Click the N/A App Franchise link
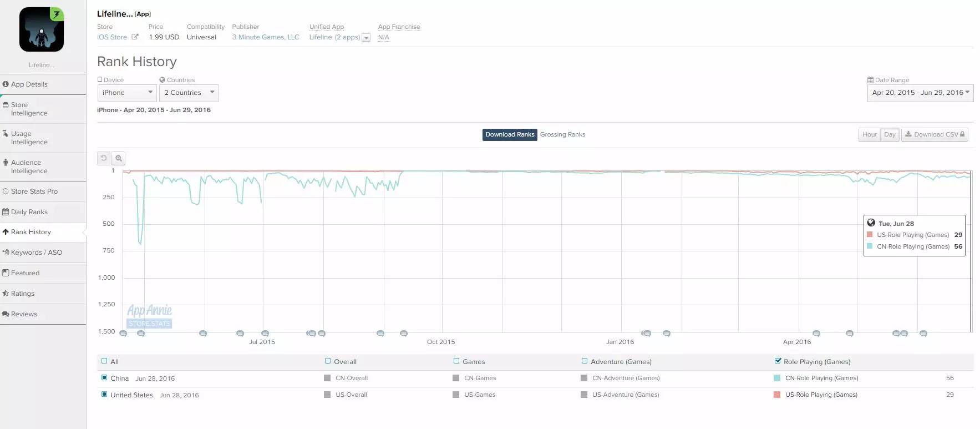This screenshot has width=980, height=429. pos(384,37)
